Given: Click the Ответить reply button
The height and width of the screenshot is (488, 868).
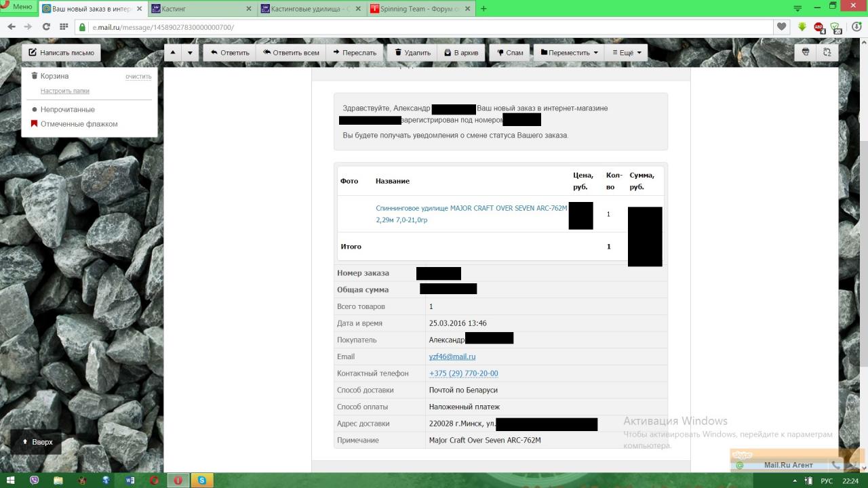Looking at the screenshot, I should click(x=229, y=52).
